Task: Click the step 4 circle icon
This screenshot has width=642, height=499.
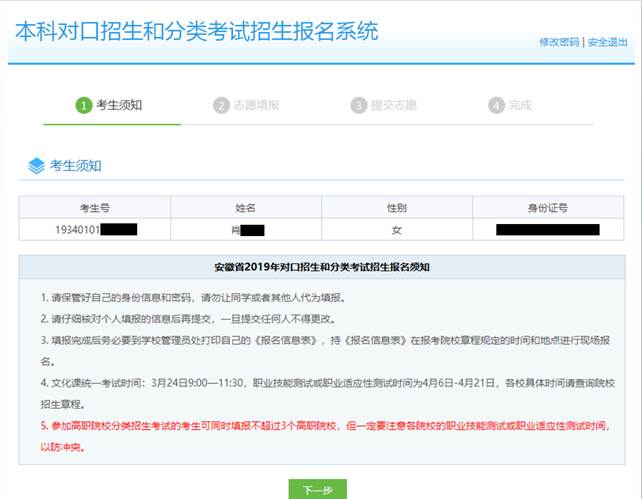Action: click(496, 105)
